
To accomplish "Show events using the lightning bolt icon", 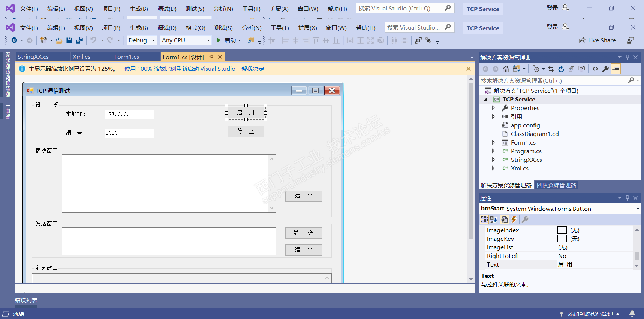I will point(514,220).
